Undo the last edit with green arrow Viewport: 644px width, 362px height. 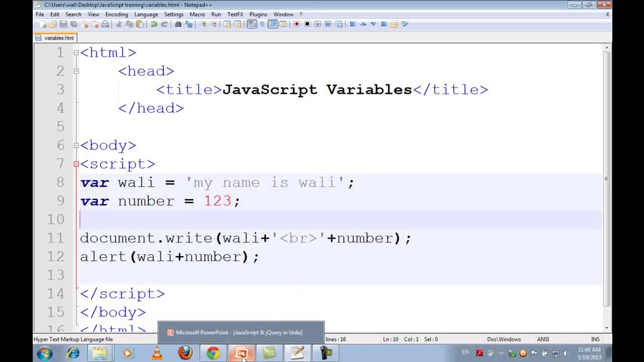point(154,24)
